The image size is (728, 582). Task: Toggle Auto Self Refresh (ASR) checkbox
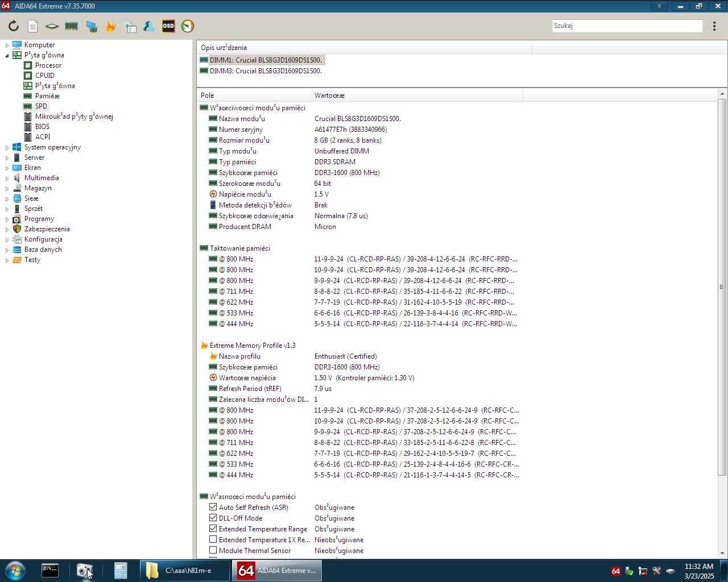click(213, 507)
